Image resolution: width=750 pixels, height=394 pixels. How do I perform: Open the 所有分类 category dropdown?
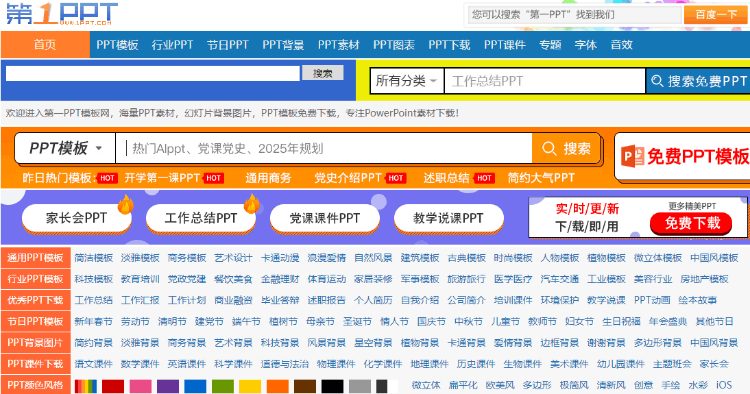coord(407,81)
